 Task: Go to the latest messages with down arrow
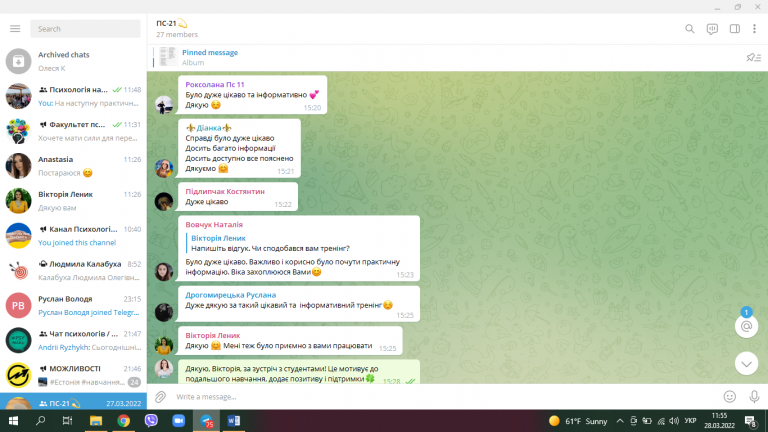(746, 363)
